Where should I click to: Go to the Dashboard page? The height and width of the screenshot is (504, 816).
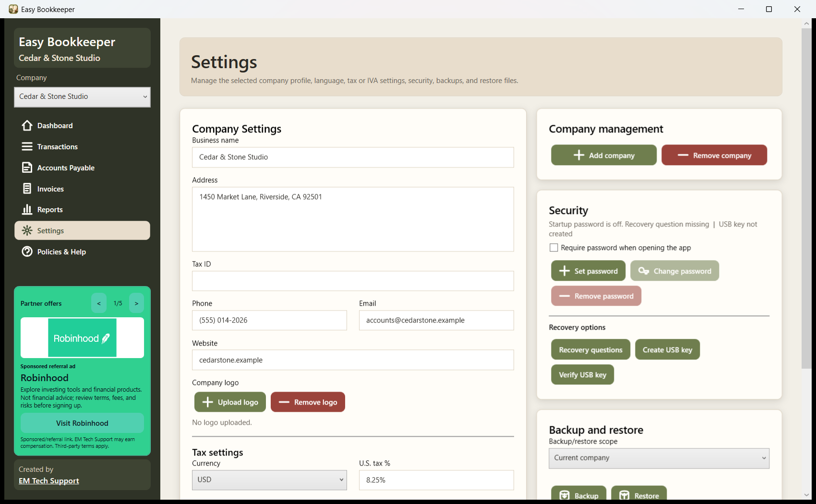coord(82,125)
